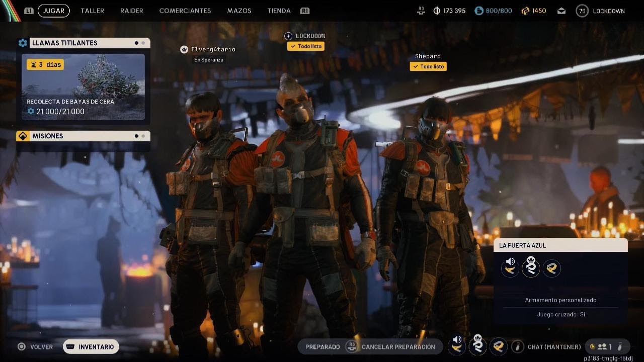This screenshot has height=362, width=644.
Task: Click the VOLVER circle button icon
Action: click(x=22, y=347)
